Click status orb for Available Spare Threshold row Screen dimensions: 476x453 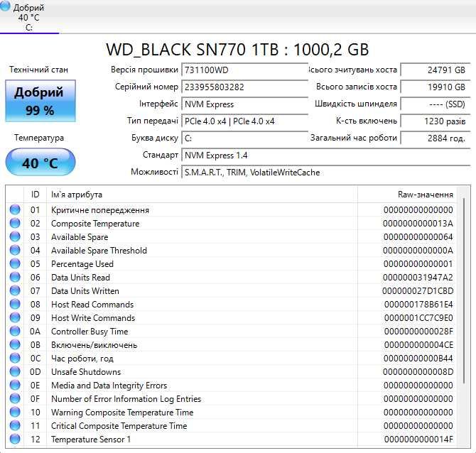coord(15,251)
